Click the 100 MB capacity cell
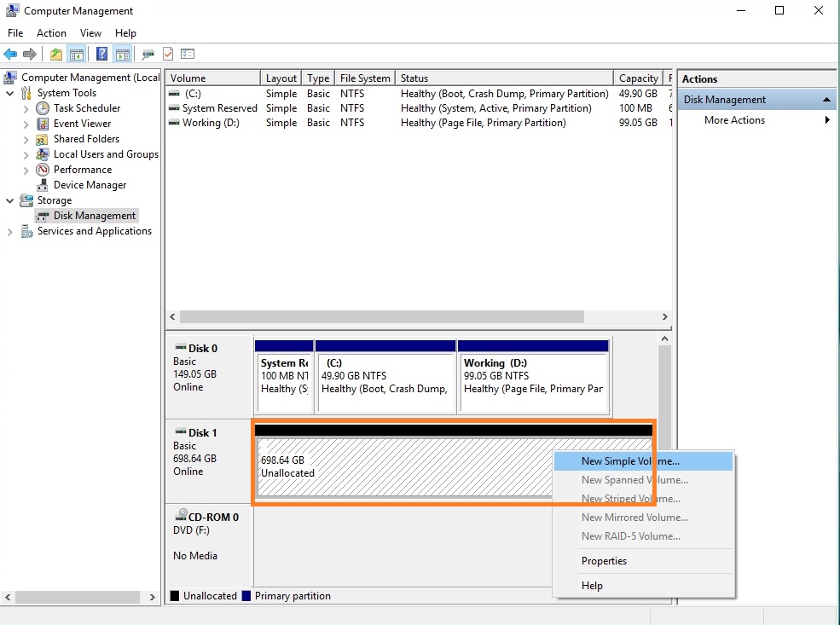 click(635, 108)
